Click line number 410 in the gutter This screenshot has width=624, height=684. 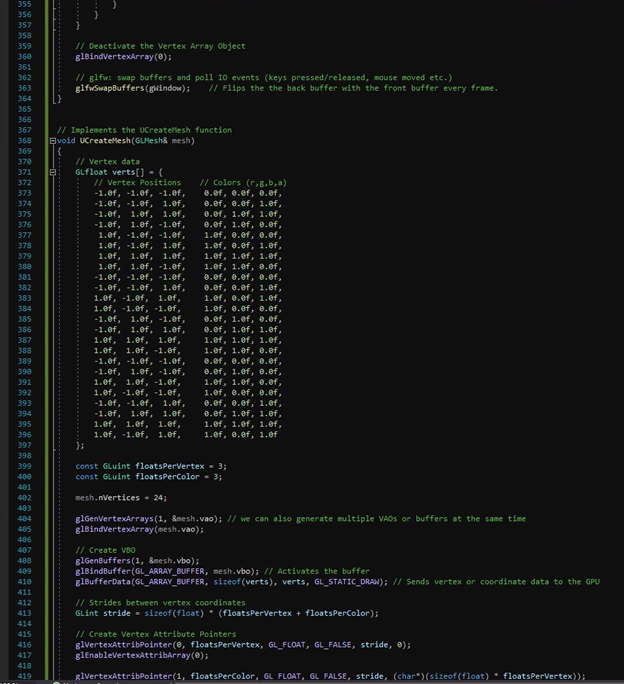tap(24, 582)
